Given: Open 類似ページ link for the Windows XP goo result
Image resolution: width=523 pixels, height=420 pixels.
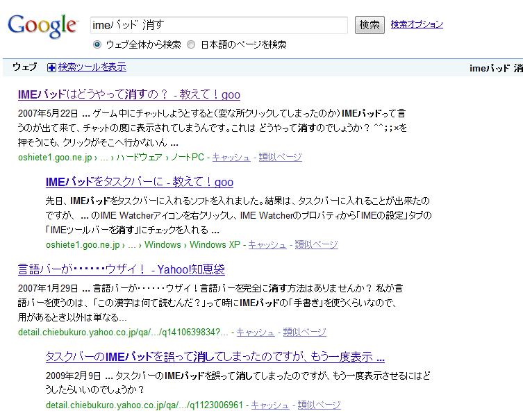Looking at the screenshot, I should (316, 244).
